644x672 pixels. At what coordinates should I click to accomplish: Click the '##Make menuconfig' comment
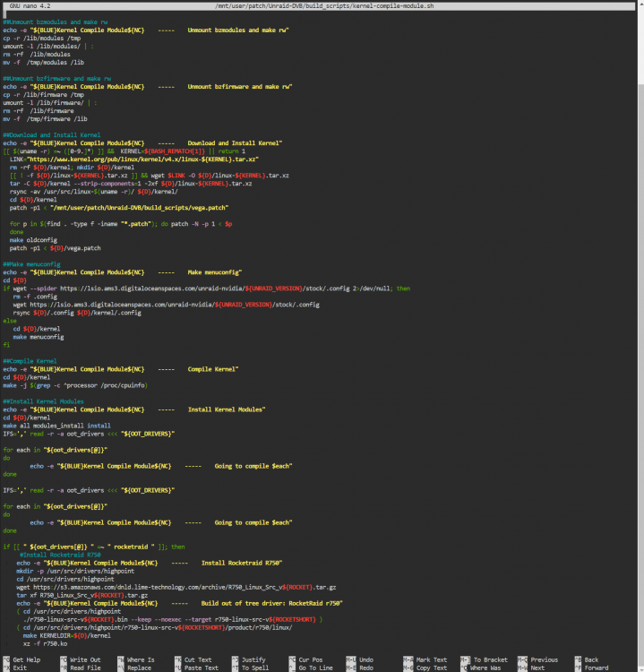tap(31, 264)
